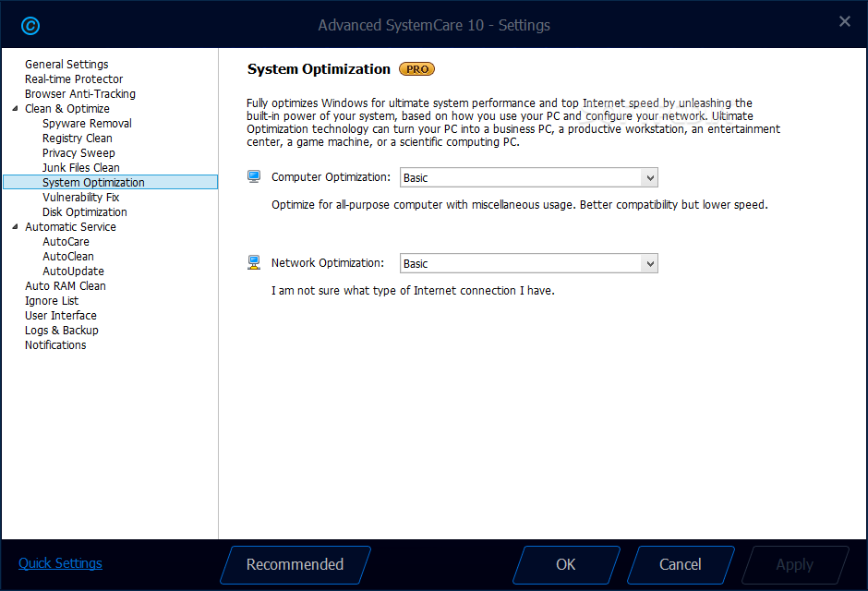Open Privacy Sweep settings
This screenshot has width=868, height=591.
78,153
